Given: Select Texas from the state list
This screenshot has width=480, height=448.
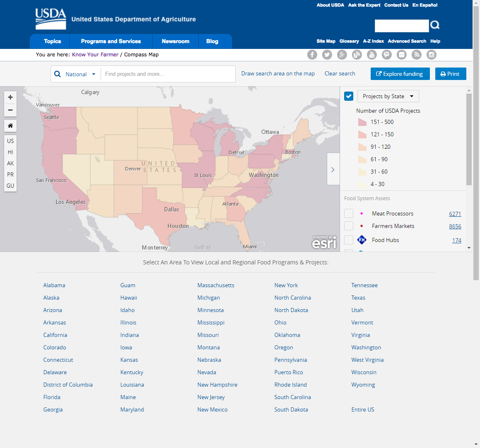Looking at the screenshot, I should click(358, 298).
